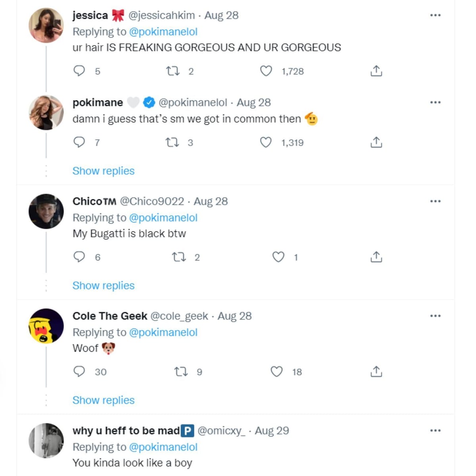Open more options menu for ChicoTM's tweet
Viewport: 476px width, 476px height.
pos(436,201)
